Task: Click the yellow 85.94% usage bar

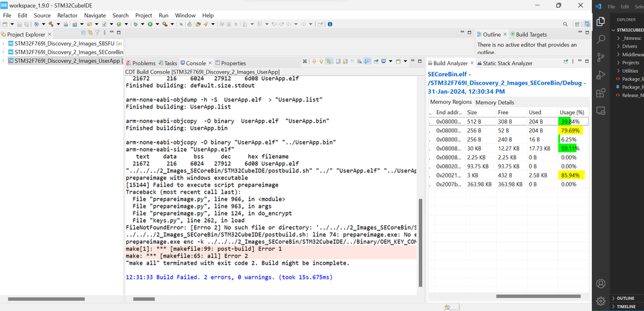Action: (572, 175)
